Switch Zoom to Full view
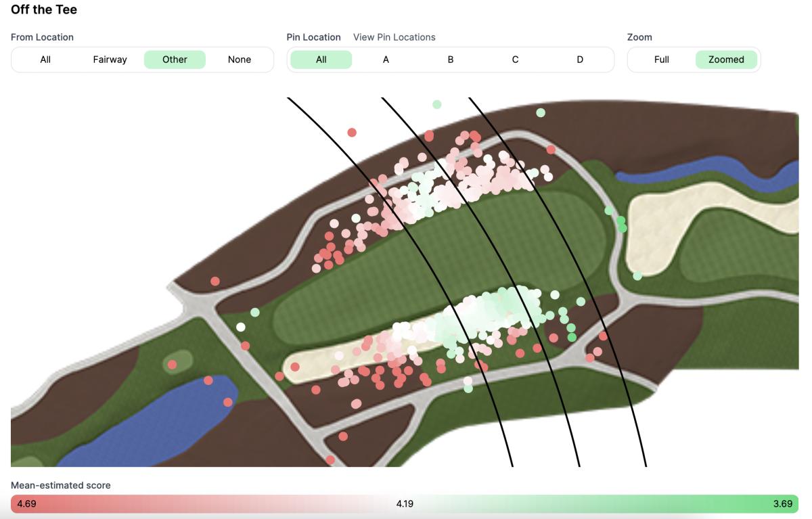 (661, 60)
